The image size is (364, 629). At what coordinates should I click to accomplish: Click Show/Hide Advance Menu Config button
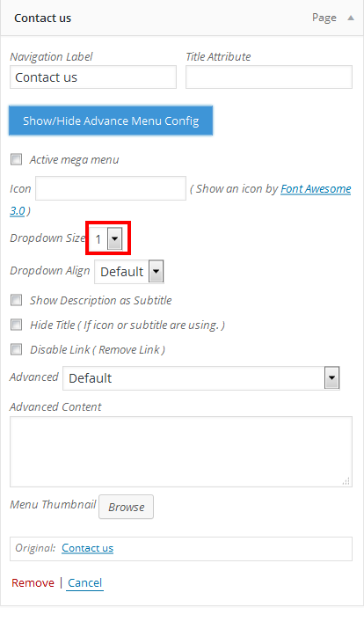[x=111, y=121]
